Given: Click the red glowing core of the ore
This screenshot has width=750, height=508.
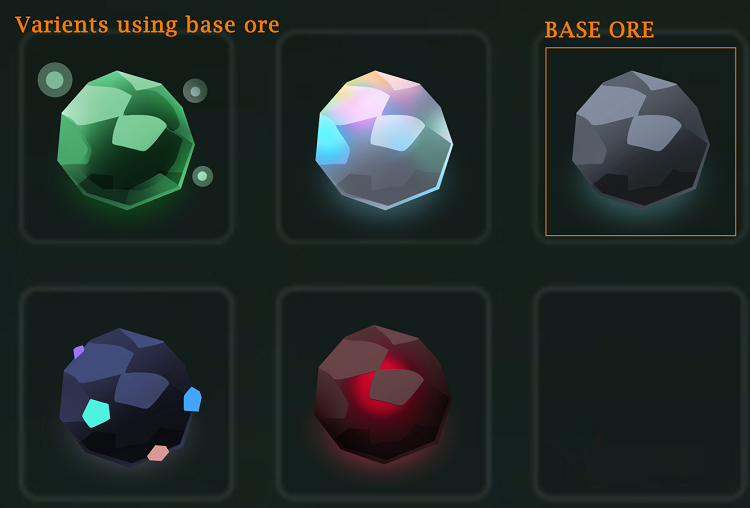Looking at the screenshot, I should (380, 387).
